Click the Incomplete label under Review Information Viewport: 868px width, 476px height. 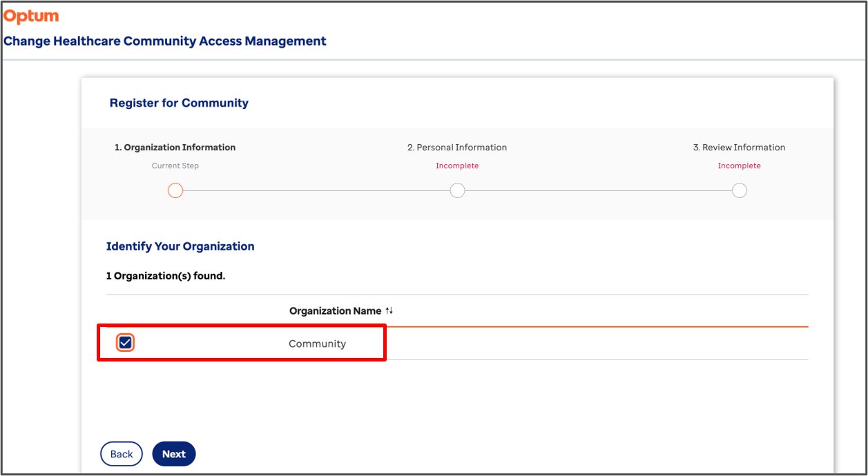point(739,166)
